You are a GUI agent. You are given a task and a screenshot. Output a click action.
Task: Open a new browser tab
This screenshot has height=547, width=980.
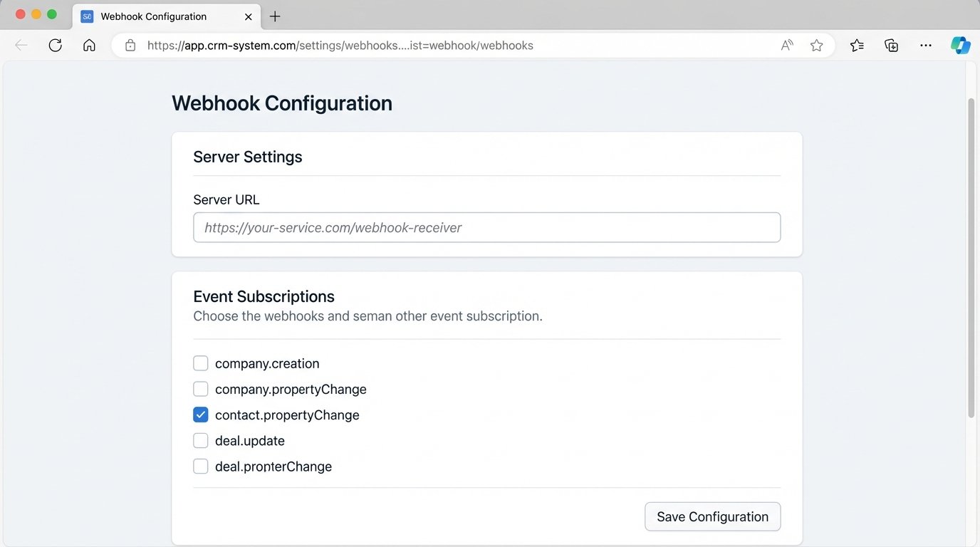[x=275, y=16]
